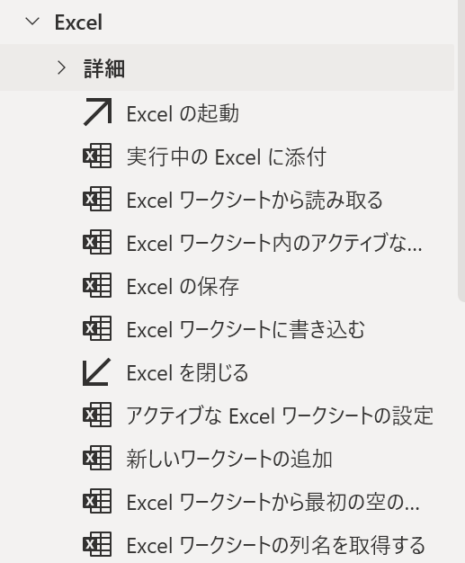The height and width of the screenshot is (563, 465).
Task: Click the icon beside Excel ワークシートに書き込む
Action: (97, 328)
